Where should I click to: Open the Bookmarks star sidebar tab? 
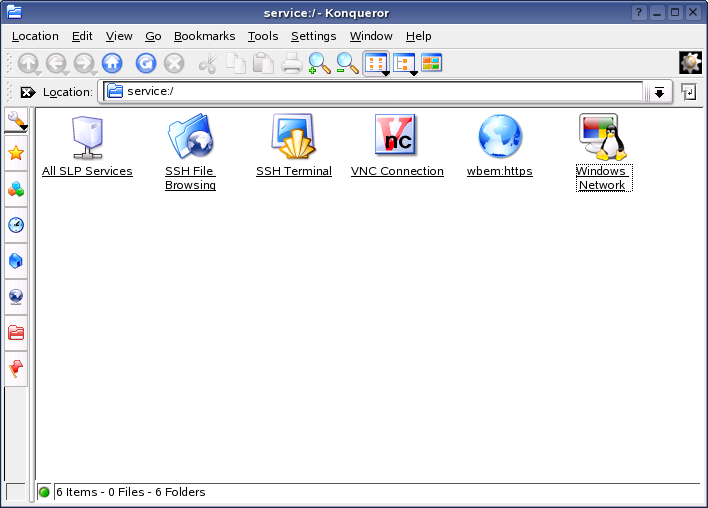pos(16,153)
